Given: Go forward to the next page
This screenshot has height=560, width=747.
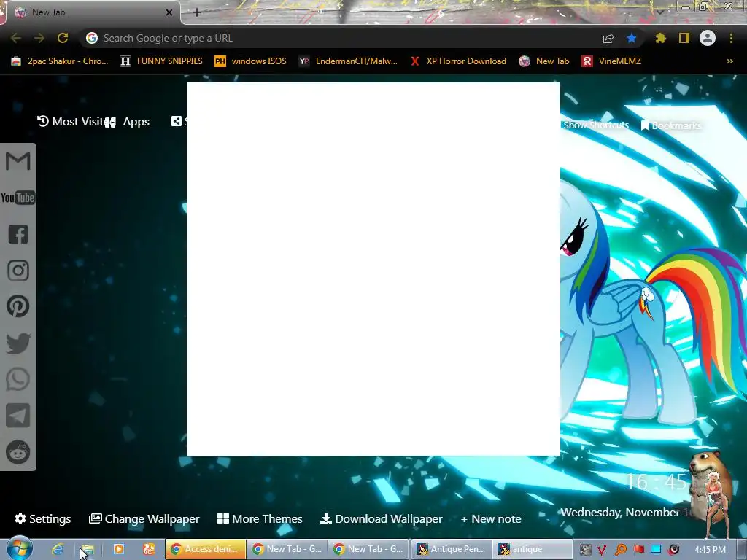Looking at the screenshot, I should pyautogui.click(x=39, y=38).
